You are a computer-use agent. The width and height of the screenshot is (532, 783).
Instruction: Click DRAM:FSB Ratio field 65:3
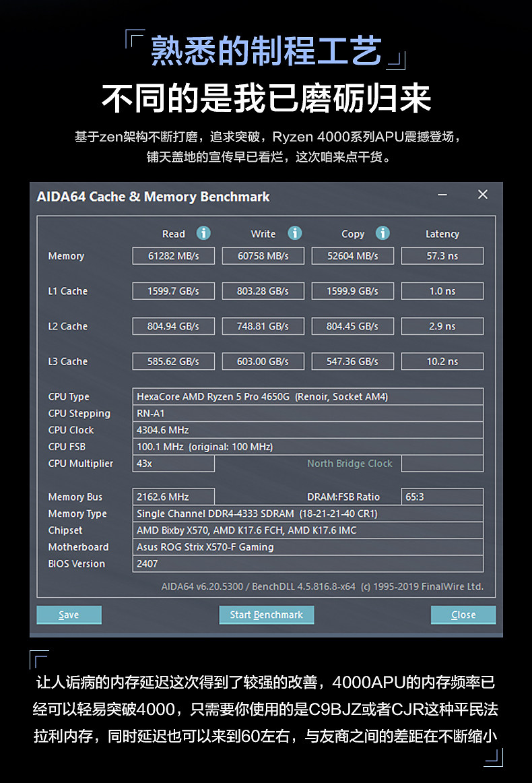tap(442, 497)
